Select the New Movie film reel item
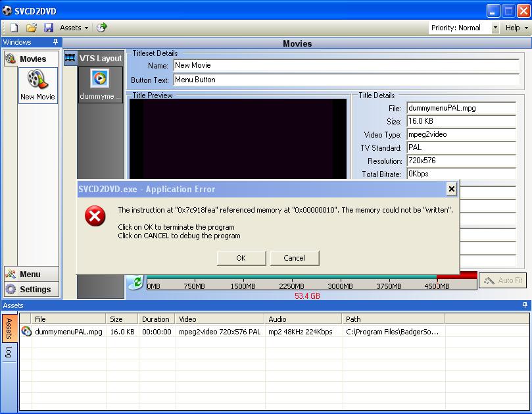 click(37, 86)
